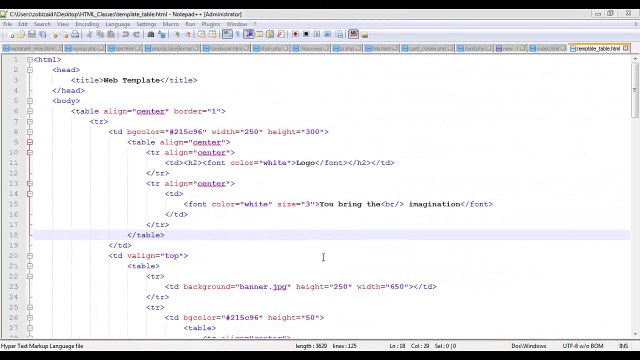The width and height of the screenshot is (640, 360).
Task: Collapse the td valign fold on line 20
Action: [30, 256]
